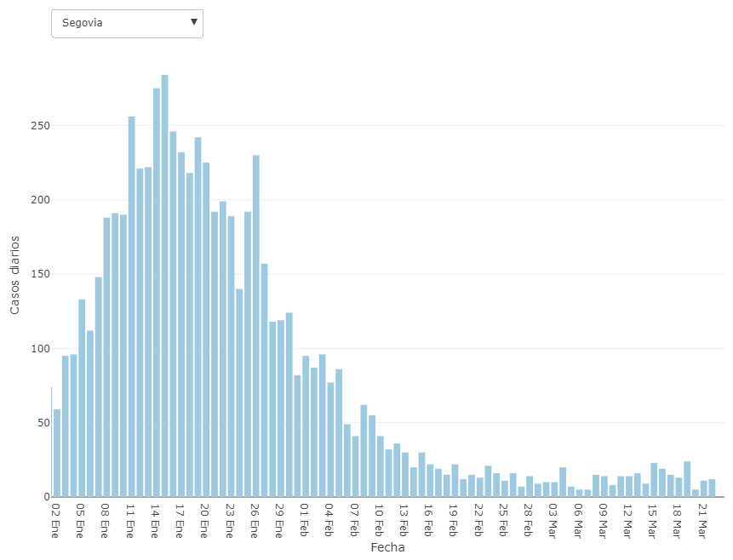Click the bar for 07 Feb
This screenshot has width=733, height=560.
356,466
